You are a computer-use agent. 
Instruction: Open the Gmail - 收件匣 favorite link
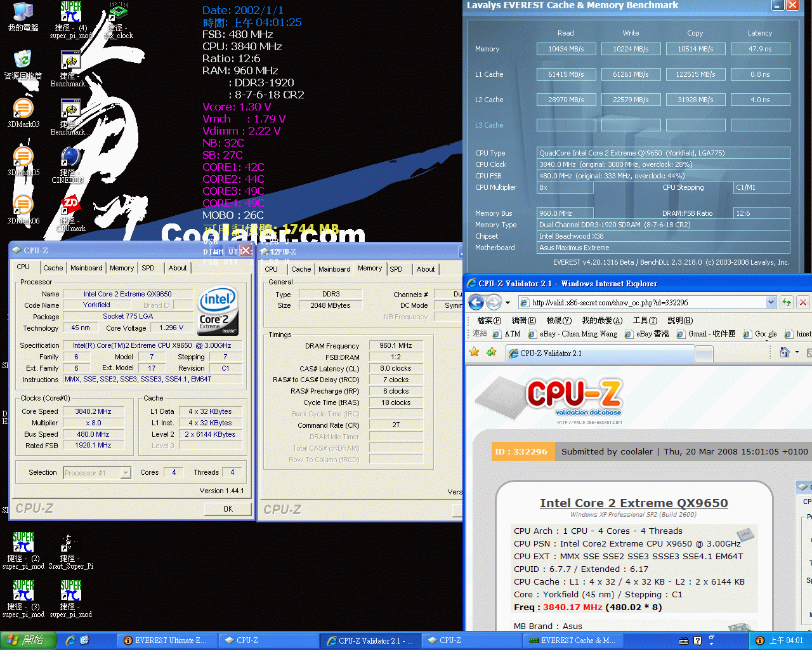[x=706, y=334]
